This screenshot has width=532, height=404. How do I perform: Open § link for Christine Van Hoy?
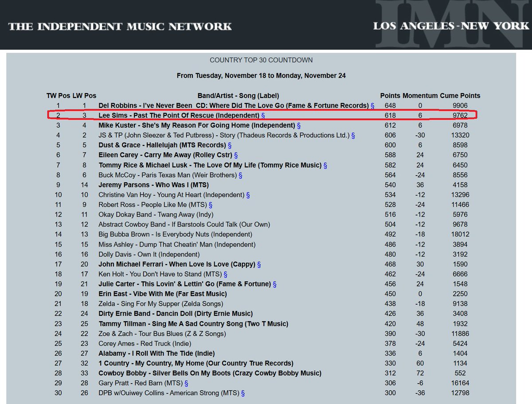pyautogui.click(x=248, y=195)
